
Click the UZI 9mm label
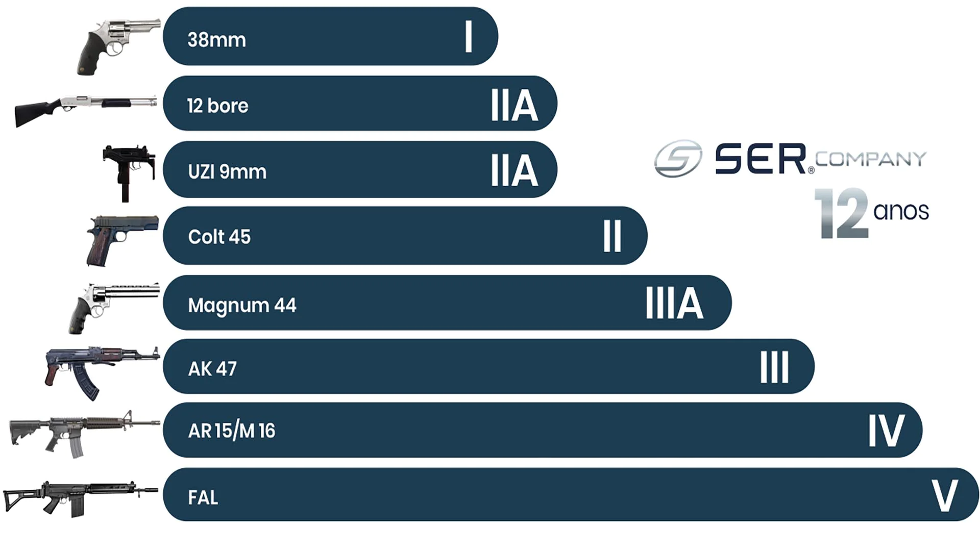click(227, 172)
